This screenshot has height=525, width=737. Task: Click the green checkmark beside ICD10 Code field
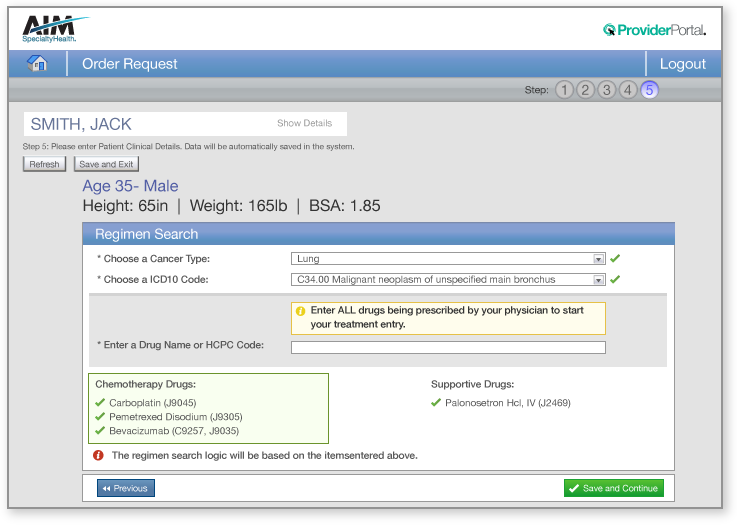coord(615,279)
